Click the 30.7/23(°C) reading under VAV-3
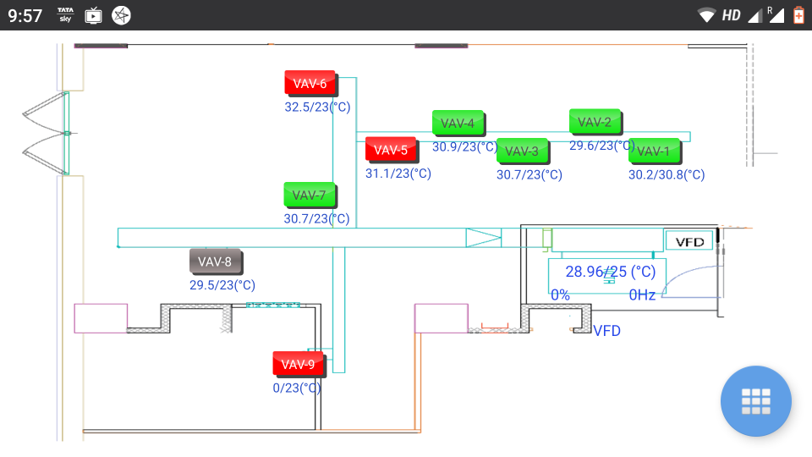The width and height of the screenshot is (812, 457). tap(529, 175)
